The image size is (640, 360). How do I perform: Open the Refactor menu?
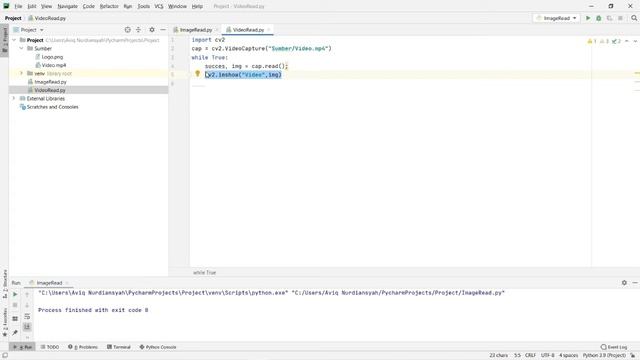pyautogui.click(x=109, y=6)
